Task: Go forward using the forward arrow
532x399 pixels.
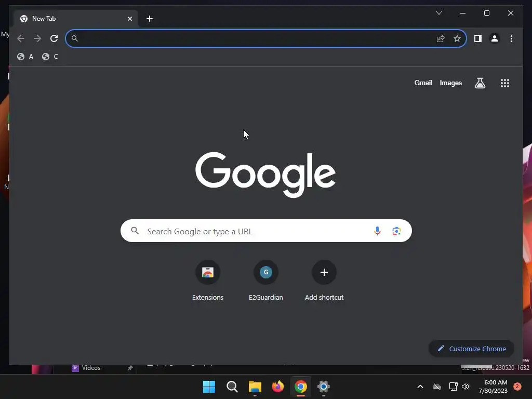Action: pyautogui.click(x=37, y=38)
